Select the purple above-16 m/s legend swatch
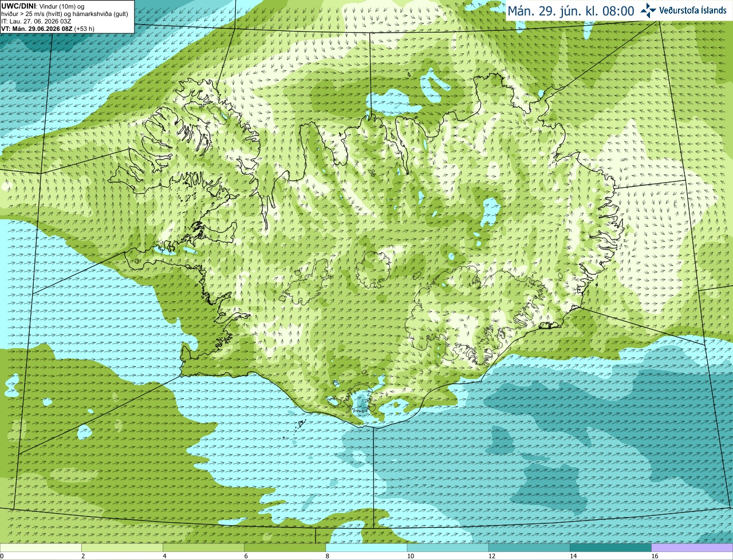The image size is (733, 560). click(x=692, y=547)
